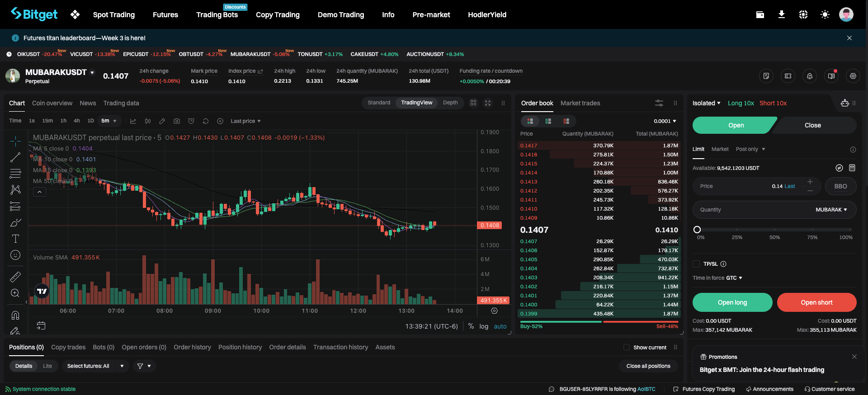
Task: Open the Select futures: All dropdown
Action: [x=95, y=366]
